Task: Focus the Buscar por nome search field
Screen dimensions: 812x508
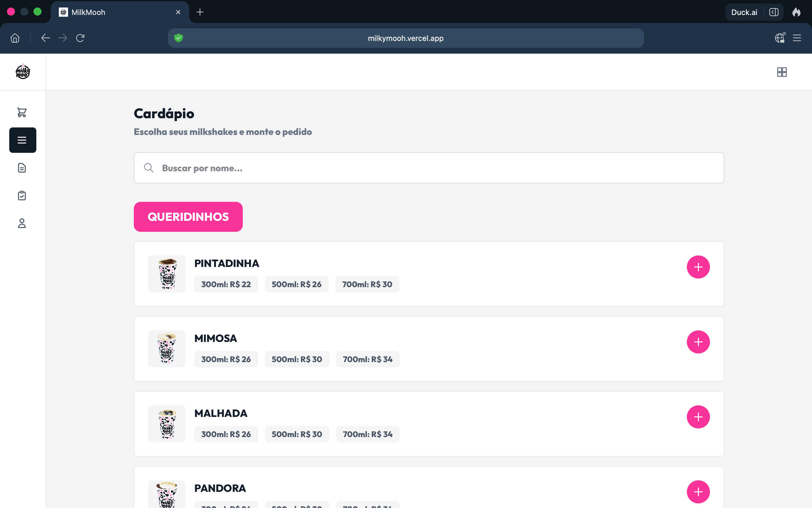Action: (x=429, y=168)
